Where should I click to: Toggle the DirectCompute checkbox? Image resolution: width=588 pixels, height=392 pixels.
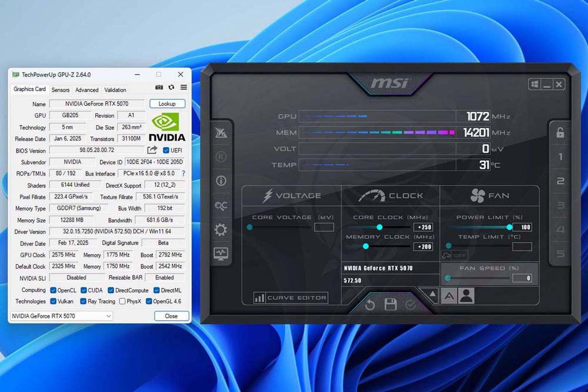pos(111,290)
